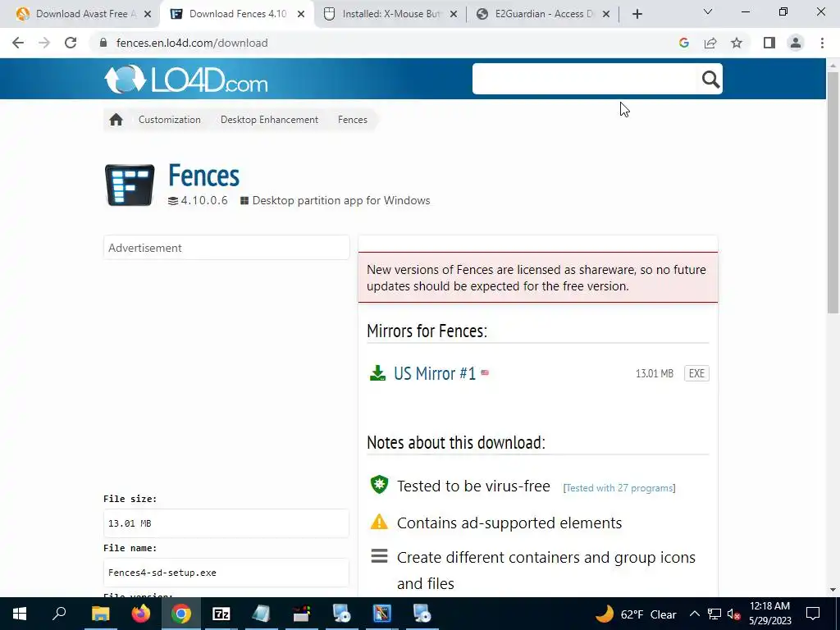Open File Explorer from the taskbar
The image size is (840, 630).
100,614
